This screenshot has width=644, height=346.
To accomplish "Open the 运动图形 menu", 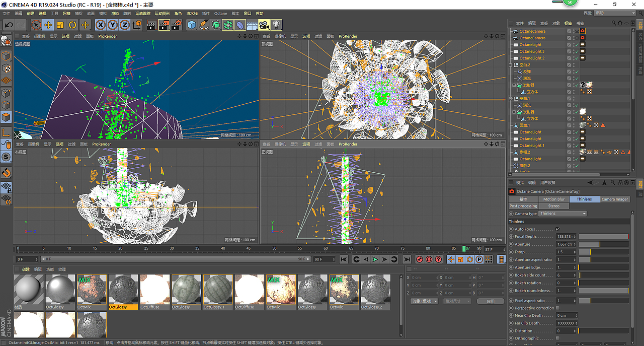I will point(162,14).
